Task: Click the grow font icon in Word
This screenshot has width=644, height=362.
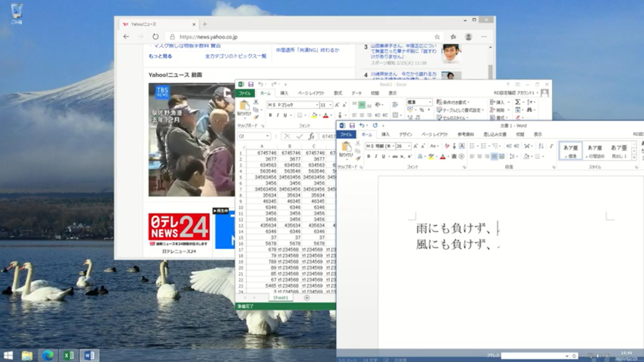Action: [415, 146]
